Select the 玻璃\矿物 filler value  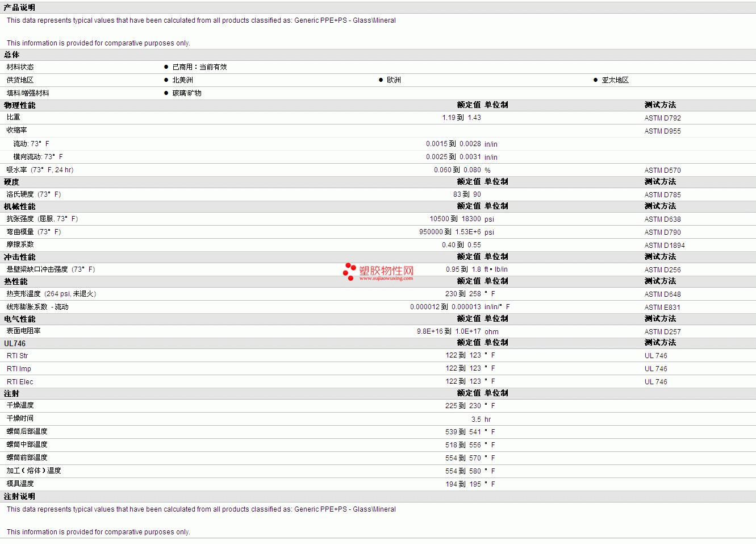(187, 93)
